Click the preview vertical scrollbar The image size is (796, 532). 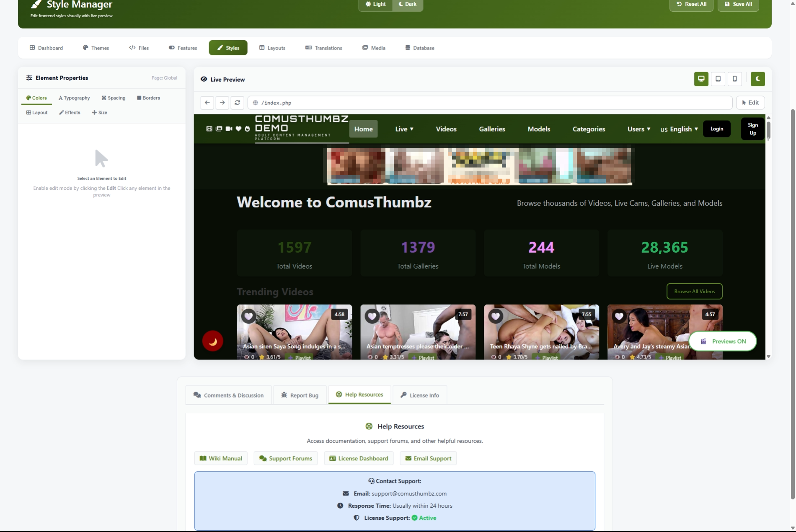pos(768,130)
